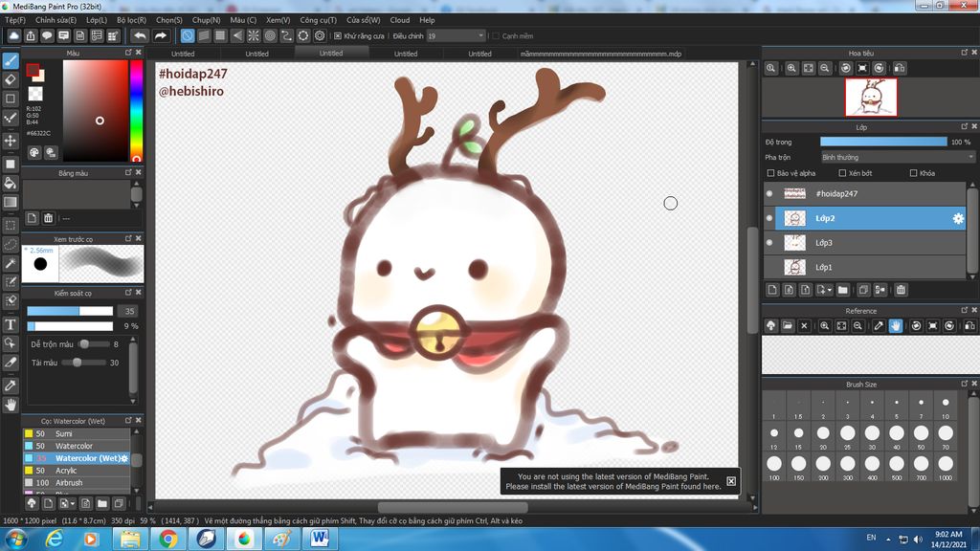Open Google Chrome from the taskbar
The image size is (980, 551).
click(167, 538)
